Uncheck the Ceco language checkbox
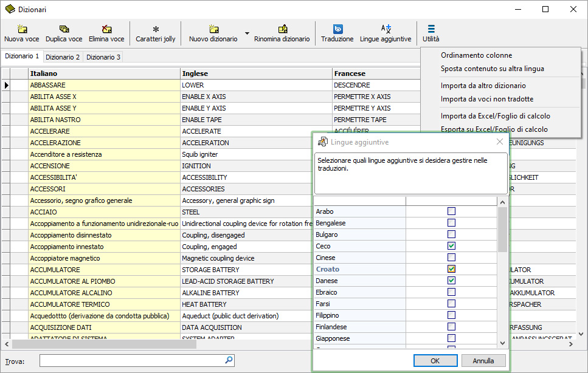Image resolution: width=588 pixels, height=373 pixels. (452, 246)
